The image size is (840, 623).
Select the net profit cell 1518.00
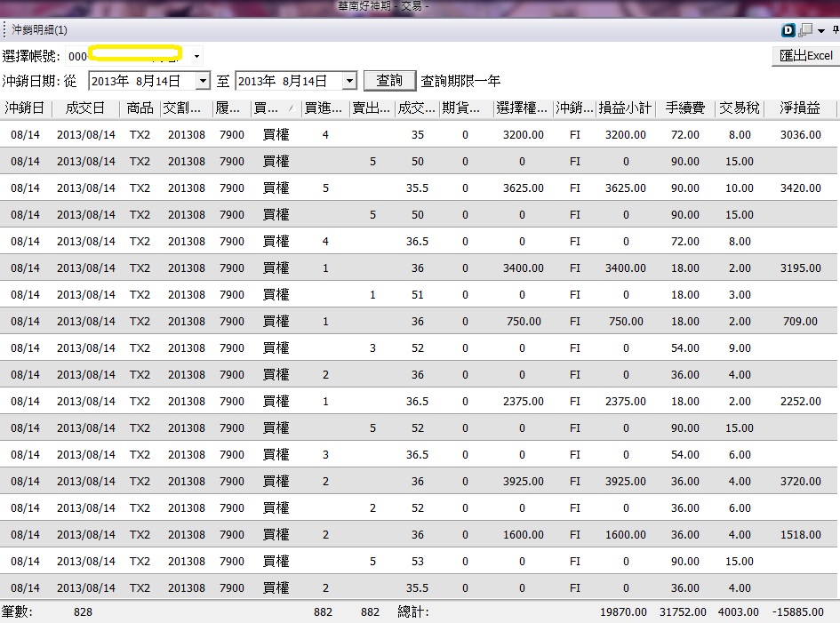tap(800, 535)
